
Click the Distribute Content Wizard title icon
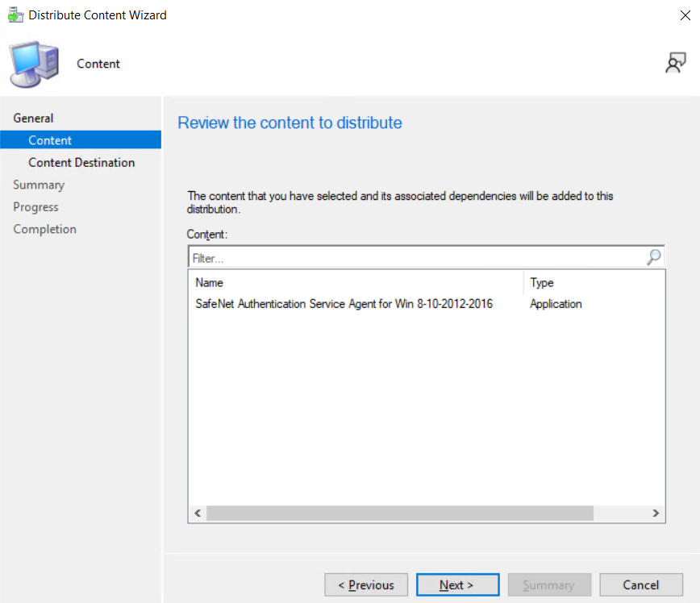(15, 15)
